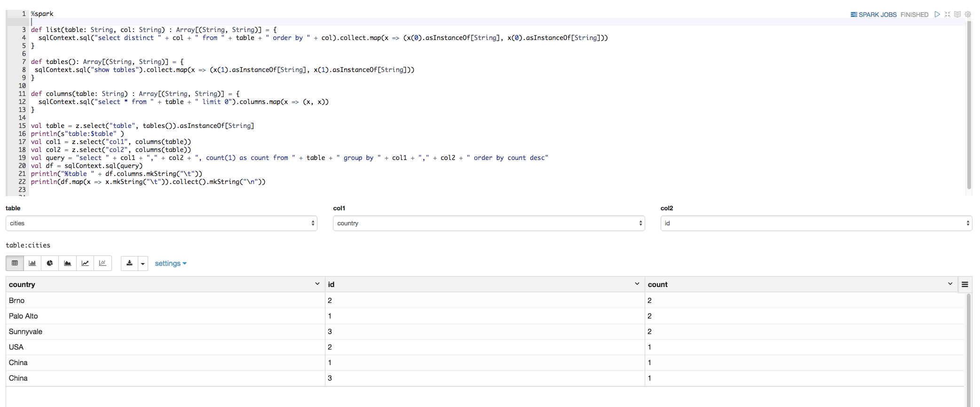980x407 pixels.
Task: Display results as line chart
Action: 85,263
